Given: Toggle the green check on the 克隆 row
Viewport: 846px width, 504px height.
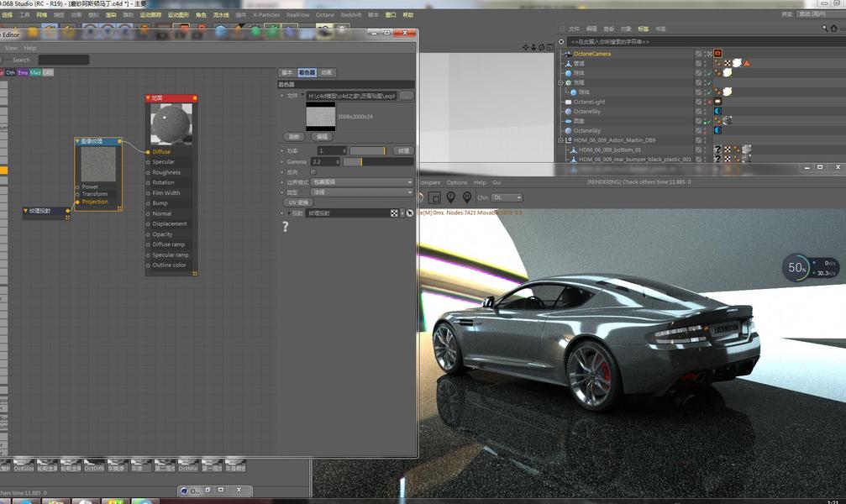Looking at the screenshot, I should (710, 82).
